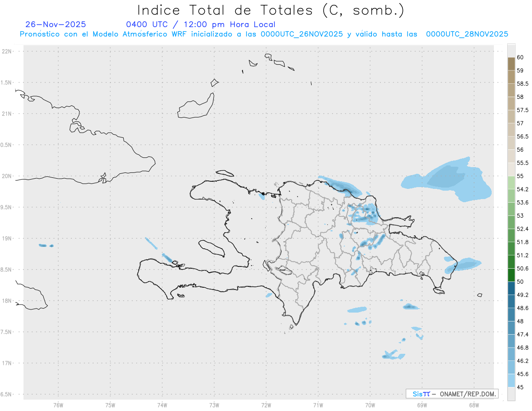Pick the lightest blue legend swatch between 45 and 45.6
The width and height of the screenshot is (532, 411).
[511, 381]
